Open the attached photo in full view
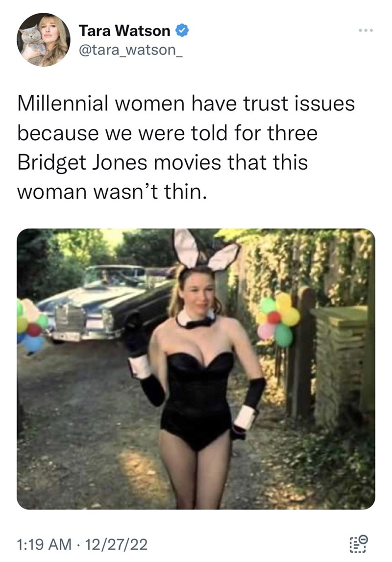This screenshot has height=562, width=392. point(196,369)
